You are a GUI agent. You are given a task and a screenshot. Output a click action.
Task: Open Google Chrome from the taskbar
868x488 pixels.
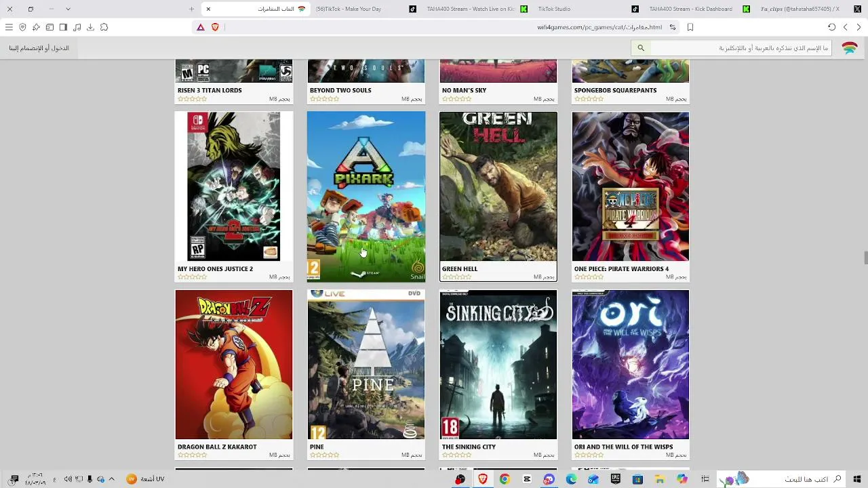[x=505, y=479]
